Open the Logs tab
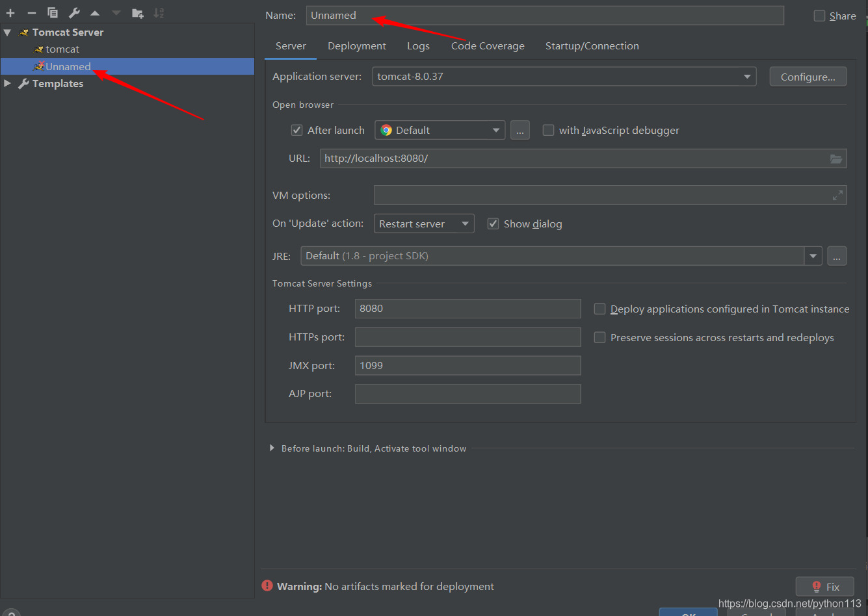 click(x=418, y=46)
